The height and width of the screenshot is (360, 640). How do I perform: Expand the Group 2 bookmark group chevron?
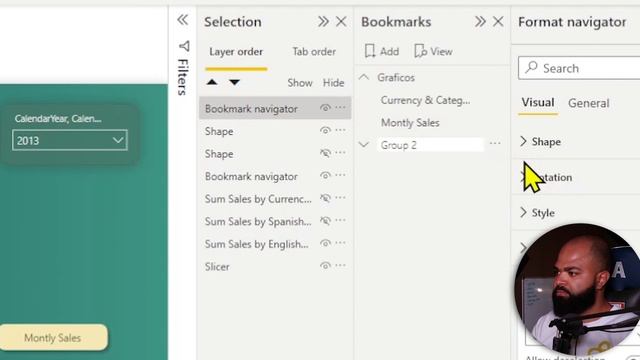click(364, 144)
